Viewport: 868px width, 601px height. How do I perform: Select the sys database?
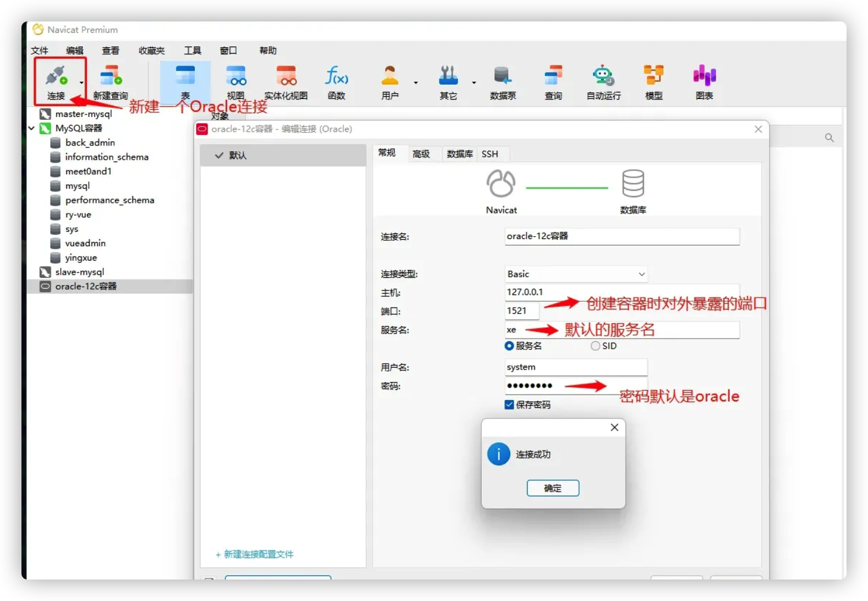click(x=72, y=229)
